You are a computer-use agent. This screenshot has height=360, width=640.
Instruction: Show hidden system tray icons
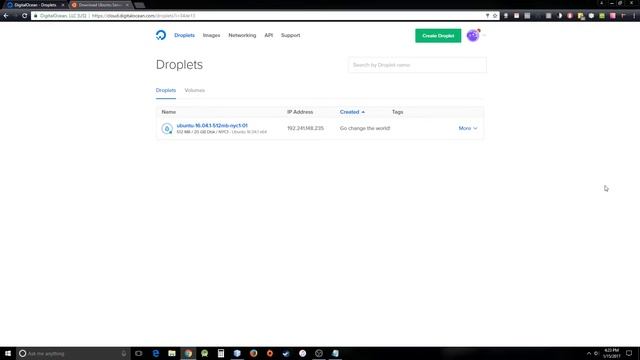(x=589, y=353)
